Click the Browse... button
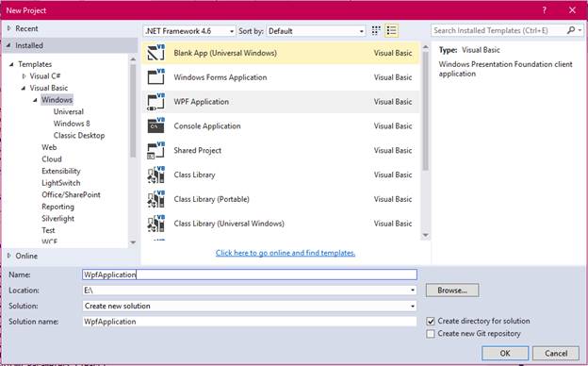The image size is (588, 366). point(452,291)
